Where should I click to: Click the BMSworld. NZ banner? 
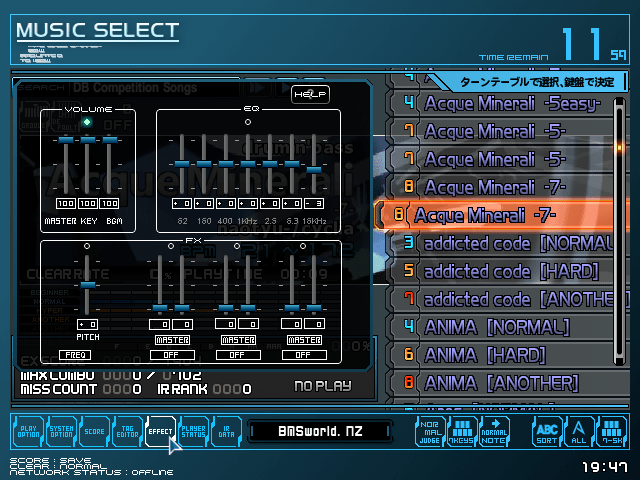click(320, 431)
